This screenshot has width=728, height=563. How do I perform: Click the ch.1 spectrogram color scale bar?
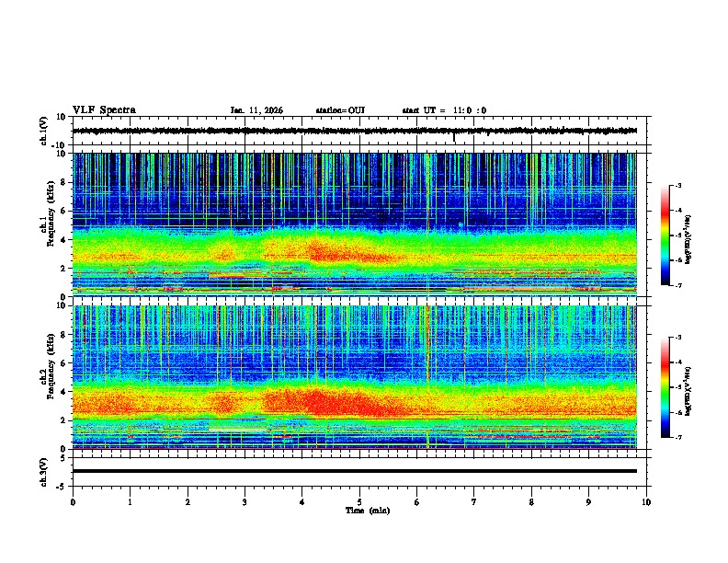pyautogui.click(x=665, y=236)
